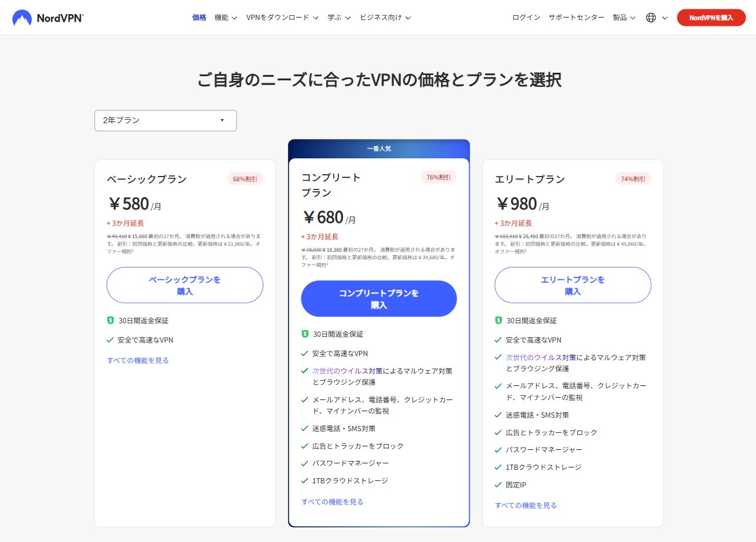The height and width of the screenshot is (542, 756).
Task: Expand the 製品 menu
Action: [x=624, y=18]
